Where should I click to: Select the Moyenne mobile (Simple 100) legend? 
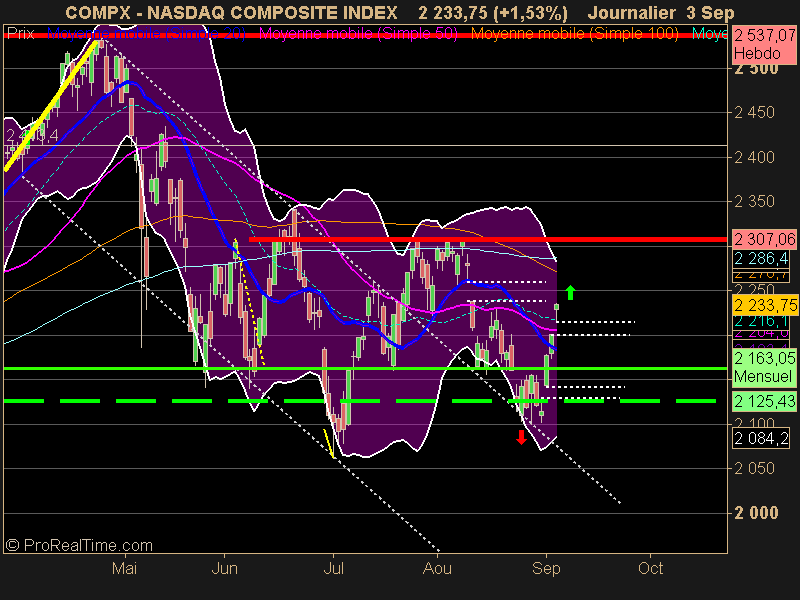pos(574,34)
